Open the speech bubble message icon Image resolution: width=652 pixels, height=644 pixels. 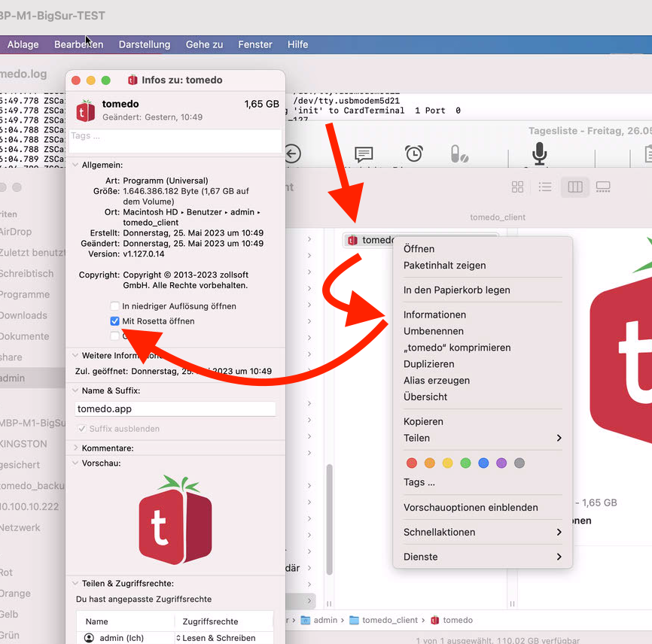click(364, 153)
